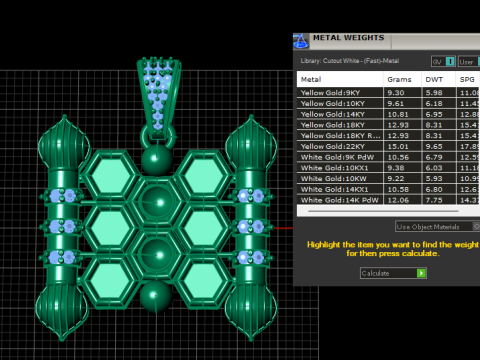Click the 7.75 DWT cell
The image size is (480, 360).
[438, 200]
